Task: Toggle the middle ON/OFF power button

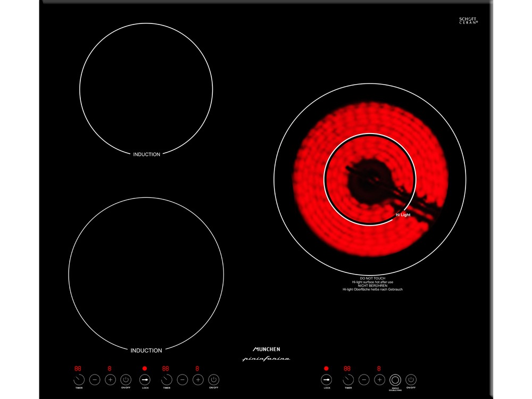Action: pos(213,380)
